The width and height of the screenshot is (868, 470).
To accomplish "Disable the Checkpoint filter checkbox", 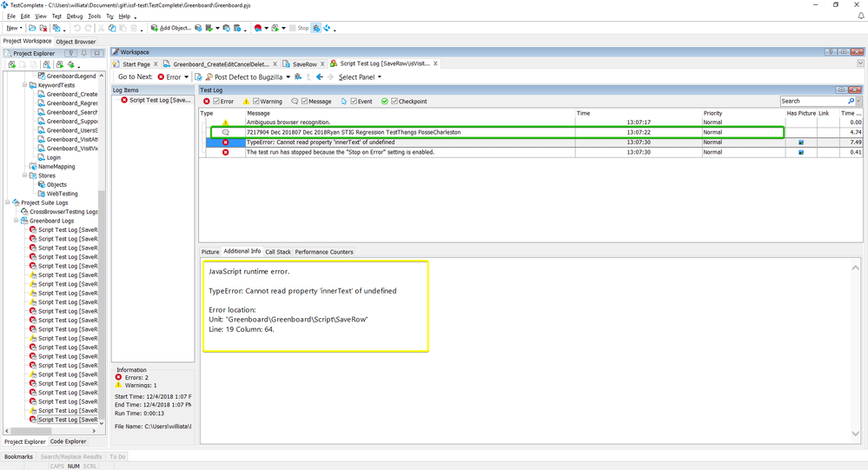I will pyautogui.click(x=394, y=102).
